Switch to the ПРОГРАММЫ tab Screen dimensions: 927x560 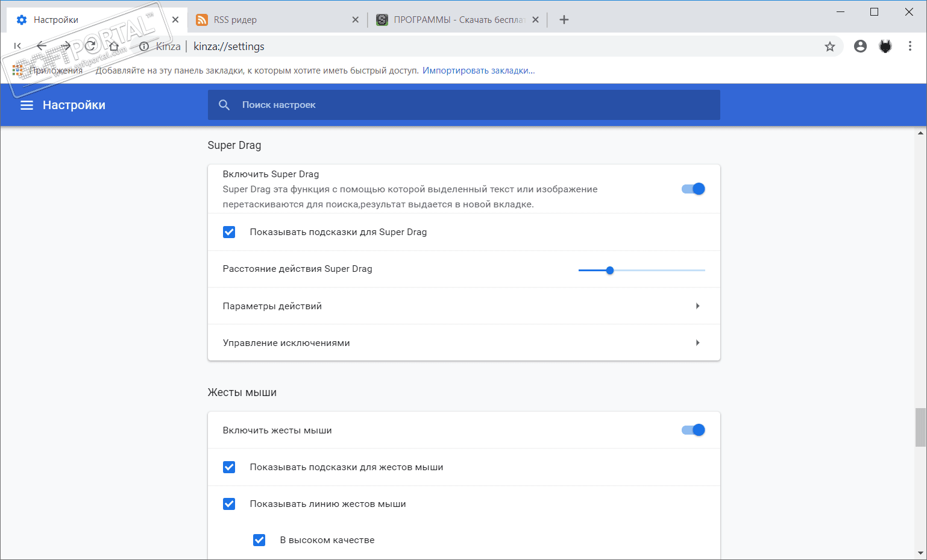(x=452, y=20)
